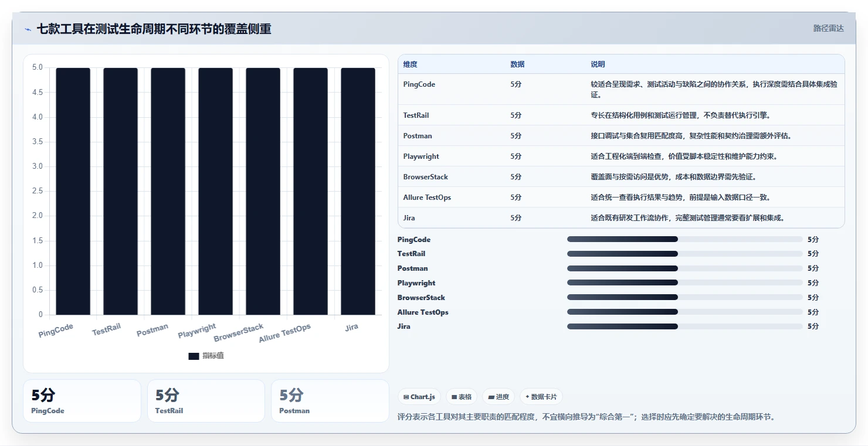868x446 pixels.
Task: Click the PingCode x-axis label
Action: (56, 331)
